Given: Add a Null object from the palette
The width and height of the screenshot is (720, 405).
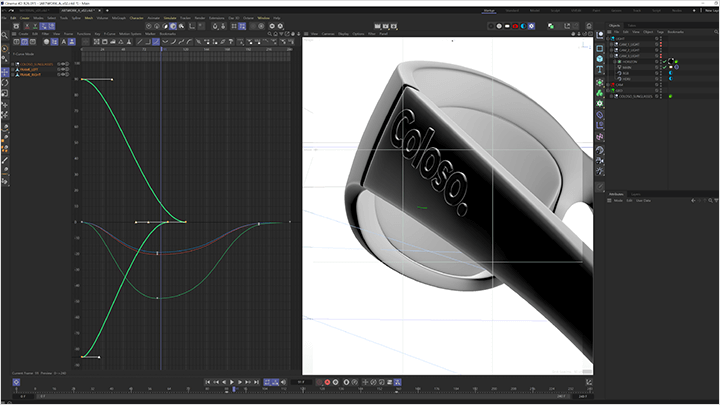Looking at the screenshot, I should click(x=600, y=35).
